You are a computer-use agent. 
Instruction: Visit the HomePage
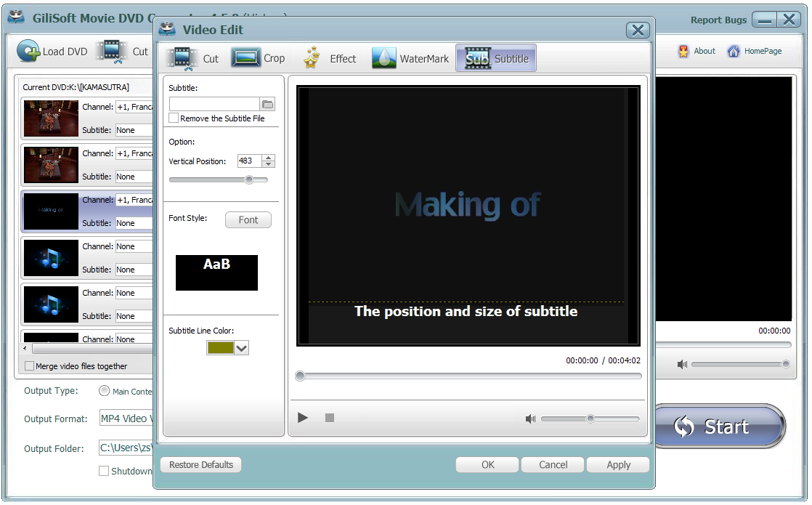pos(755,51)
